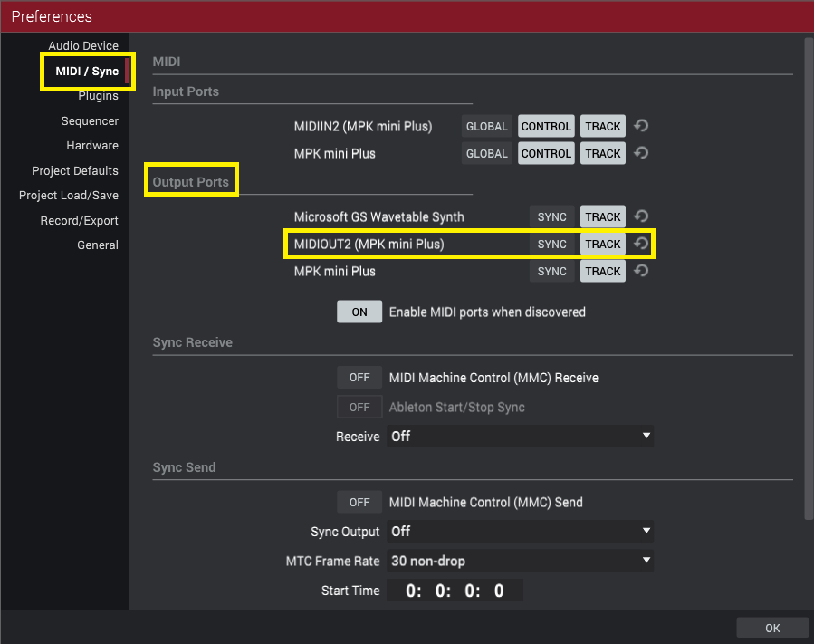Open the Project Load/Save preferences tab
The image size is (814, 644).
tap(69, 196)
